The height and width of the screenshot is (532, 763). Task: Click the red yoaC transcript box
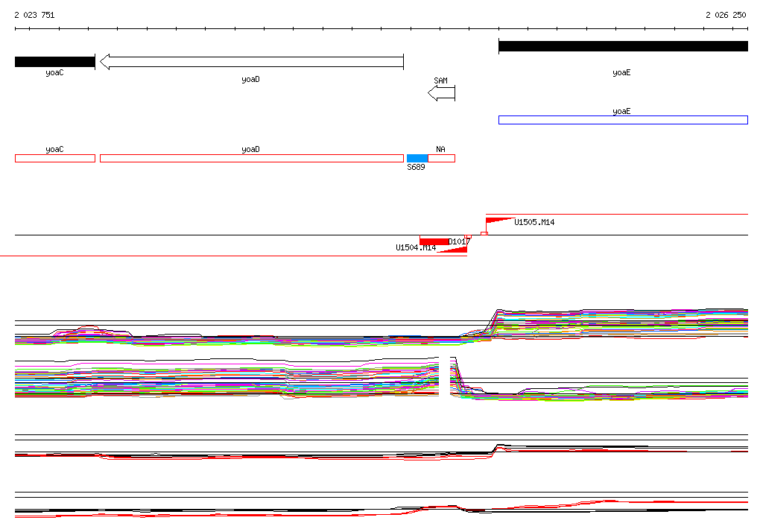pos(55,158)
